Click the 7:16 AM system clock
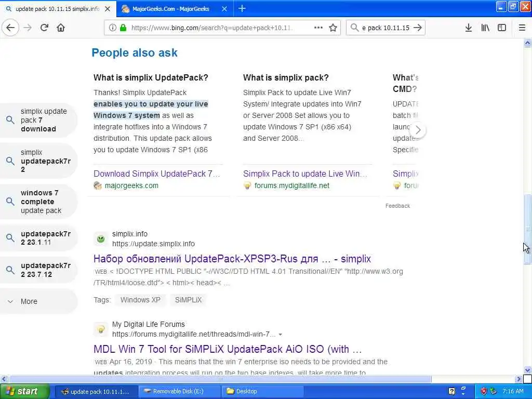Screen dimensions: 532x399 (x=513, y=391)
